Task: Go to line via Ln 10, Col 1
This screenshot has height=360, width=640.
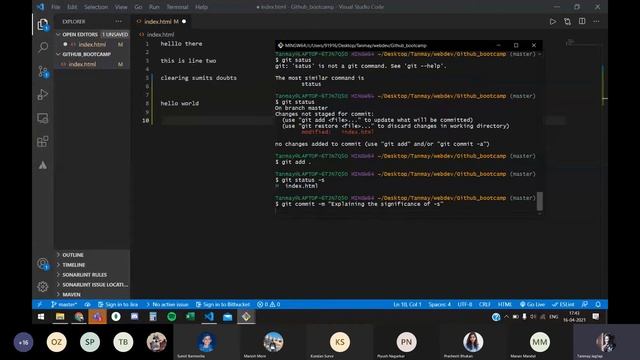Action: point(407,304)
